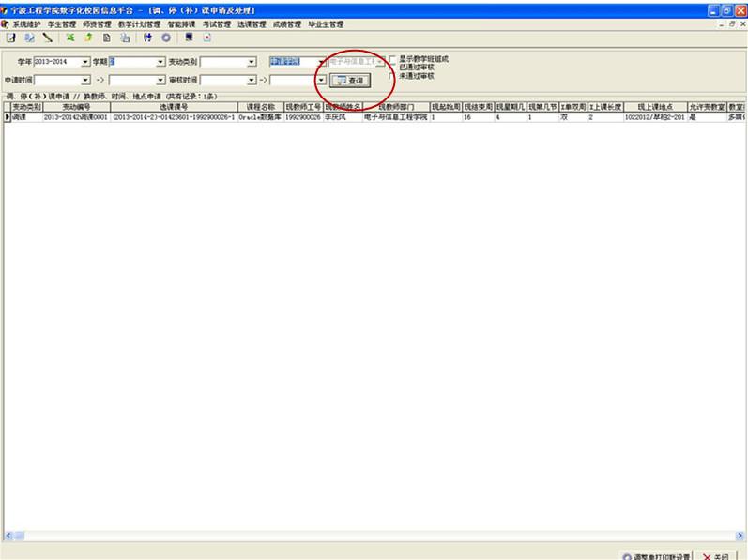
Task: Open the 变动类别 dropdown list
Action: 252,62
